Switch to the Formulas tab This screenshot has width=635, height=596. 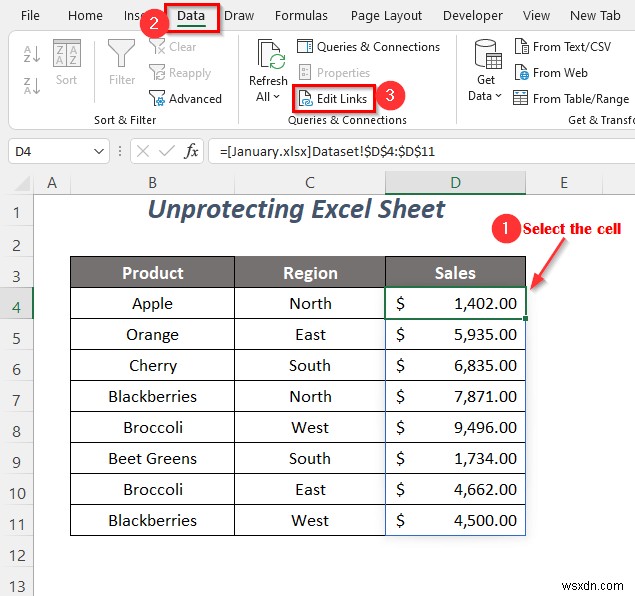[x=301, y=16]
